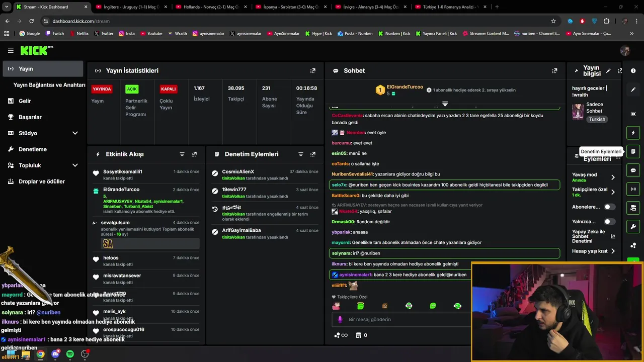Click the ElGrandeTurcoo activity entry
The width and height of the screenshot is (644, 362).
click(x=146, y=201)
